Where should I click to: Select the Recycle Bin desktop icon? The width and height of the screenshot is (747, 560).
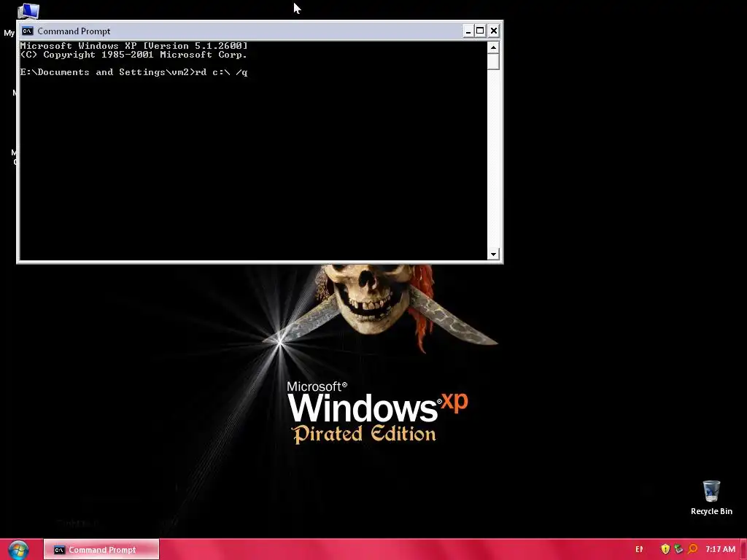tap(711, 491)
